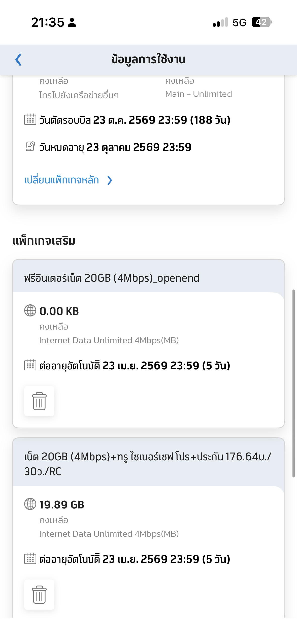Delete the ฟรีอินเตอร์เน็ต 20GB openend package
Screen dimensions: 297x644
pos(39,401)
